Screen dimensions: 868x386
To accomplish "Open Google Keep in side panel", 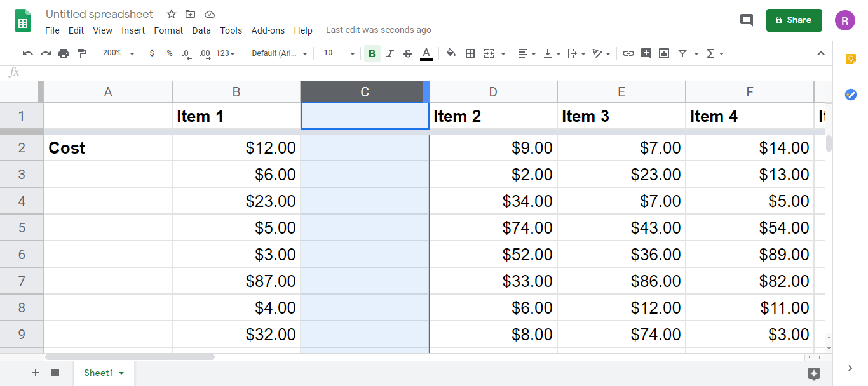I will [x=851, y=59].
